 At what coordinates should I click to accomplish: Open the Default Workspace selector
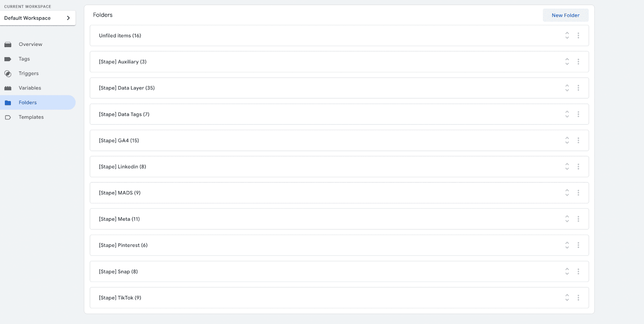pyautogui.click(x=38, y=18)
